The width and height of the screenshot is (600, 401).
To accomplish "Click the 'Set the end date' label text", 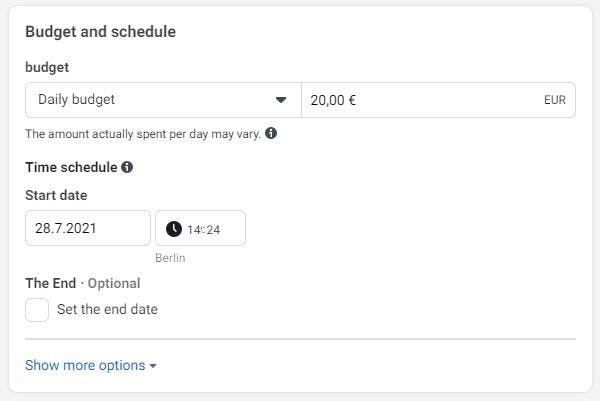I will [x=107, y=310].
